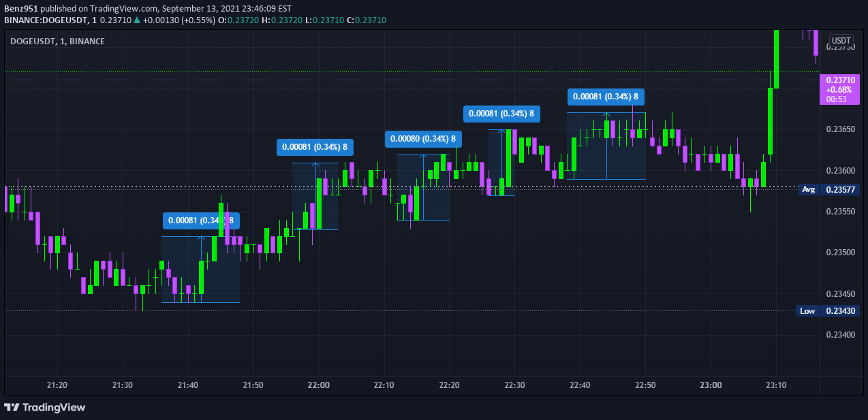Click the Low label tag
This screenshot has width=868, height=420.
click(807, 311)
